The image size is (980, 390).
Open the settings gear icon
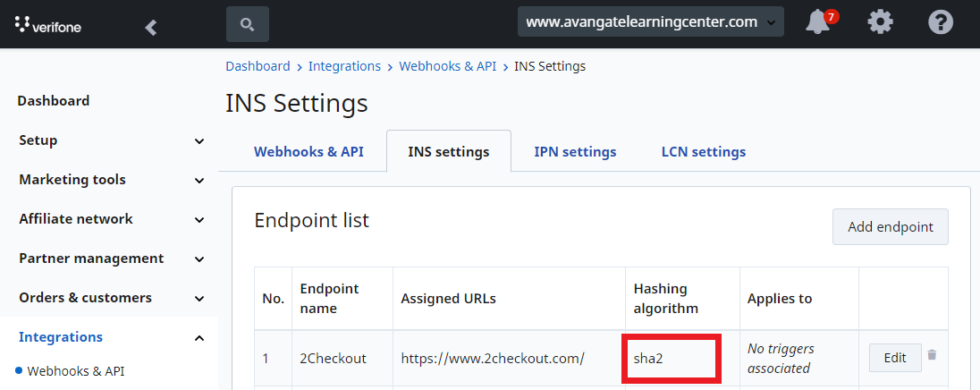pos(880,23)
